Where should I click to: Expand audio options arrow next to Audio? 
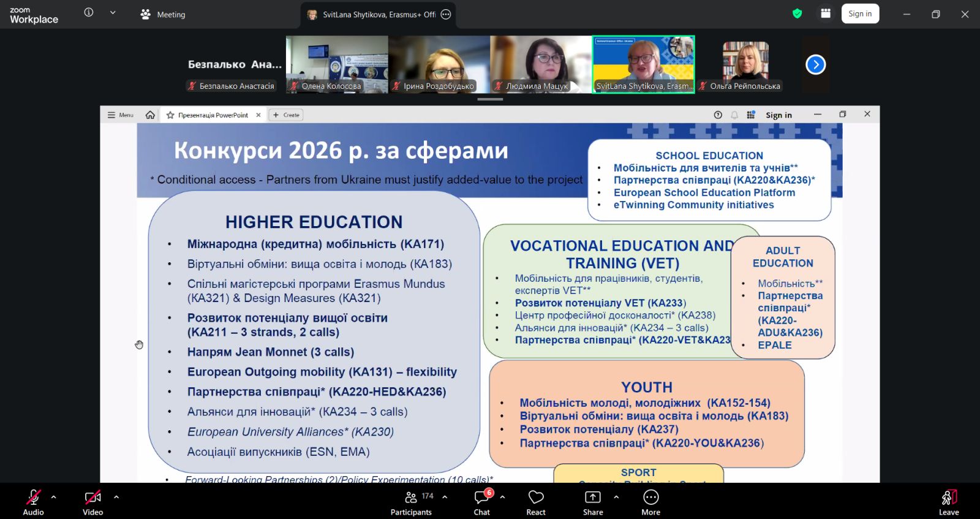[x=54, y=497]
